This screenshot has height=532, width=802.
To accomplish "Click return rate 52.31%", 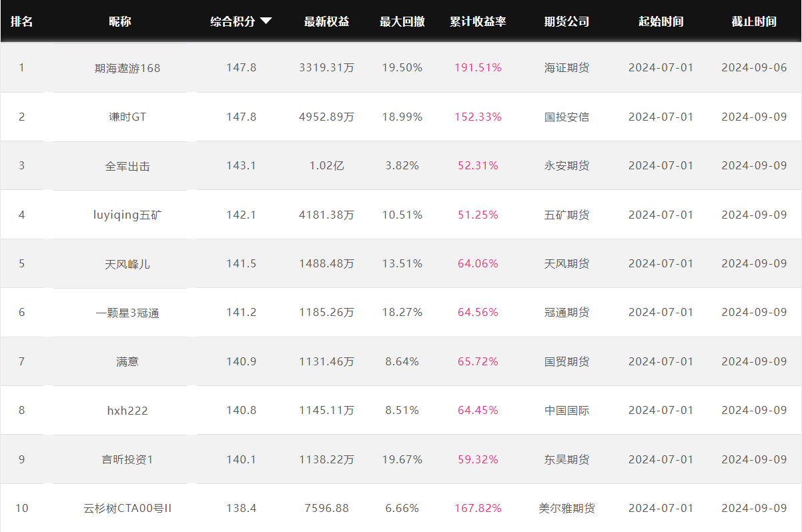I will click(x=478, y=166).
